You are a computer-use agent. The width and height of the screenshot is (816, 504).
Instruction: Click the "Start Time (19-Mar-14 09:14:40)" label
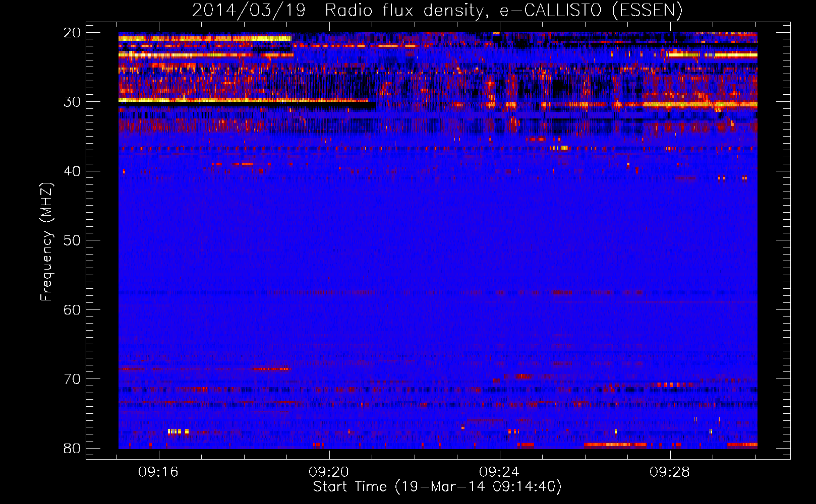coord(437,487)
